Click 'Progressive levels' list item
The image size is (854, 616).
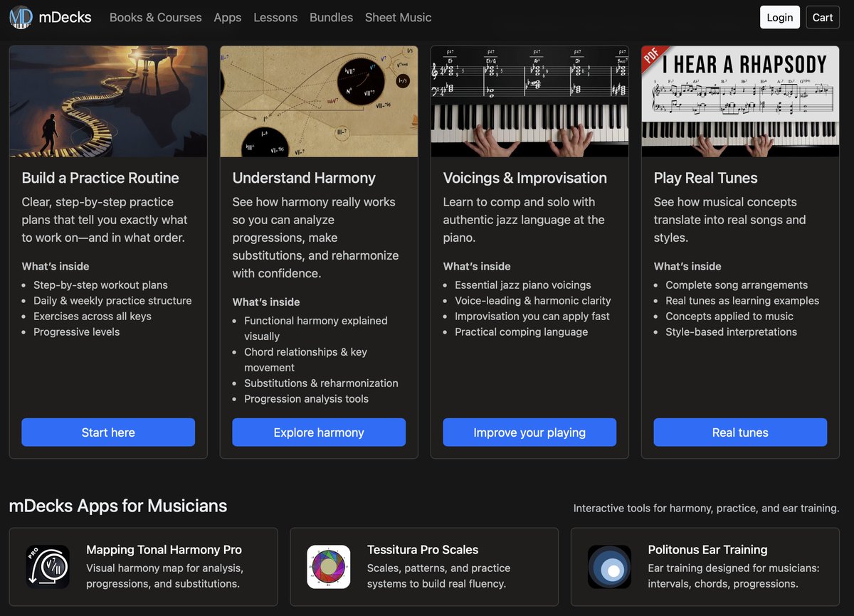point(77,331)
